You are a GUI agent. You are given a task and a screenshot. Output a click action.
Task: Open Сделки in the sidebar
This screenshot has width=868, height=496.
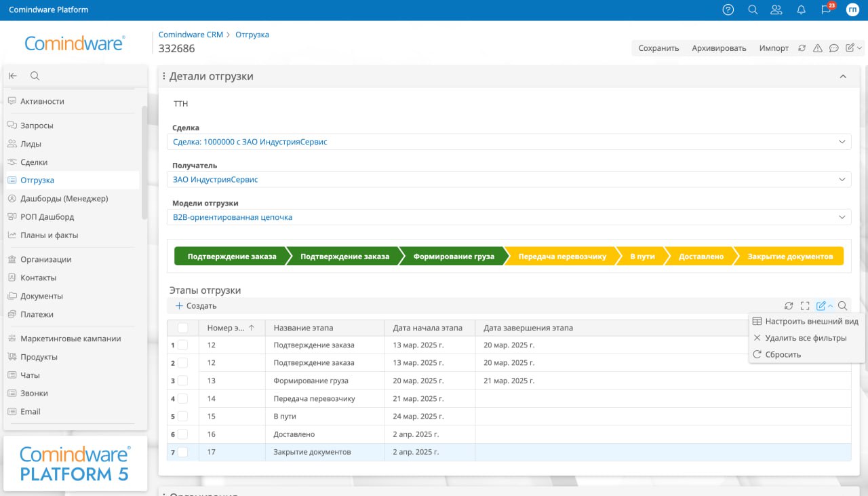point(34,162)
